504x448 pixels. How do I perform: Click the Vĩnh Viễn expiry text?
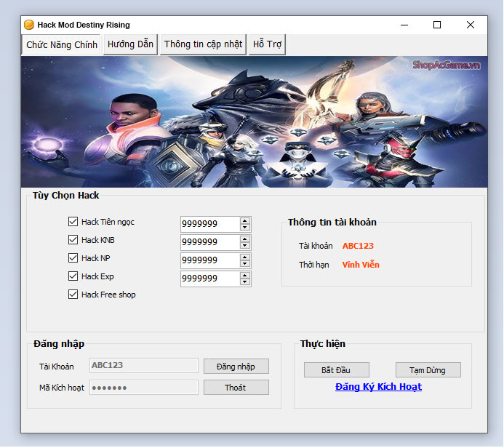point(361,265)
